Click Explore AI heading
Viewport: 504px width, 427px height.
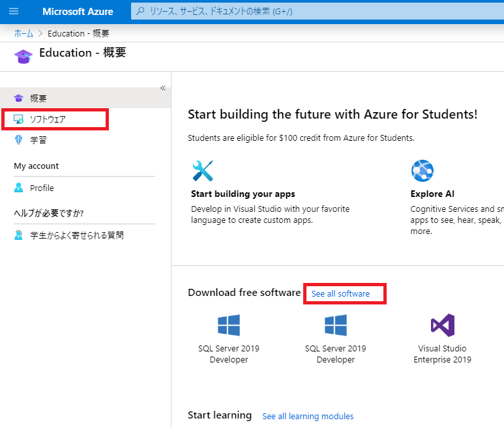tap(432, 194)
